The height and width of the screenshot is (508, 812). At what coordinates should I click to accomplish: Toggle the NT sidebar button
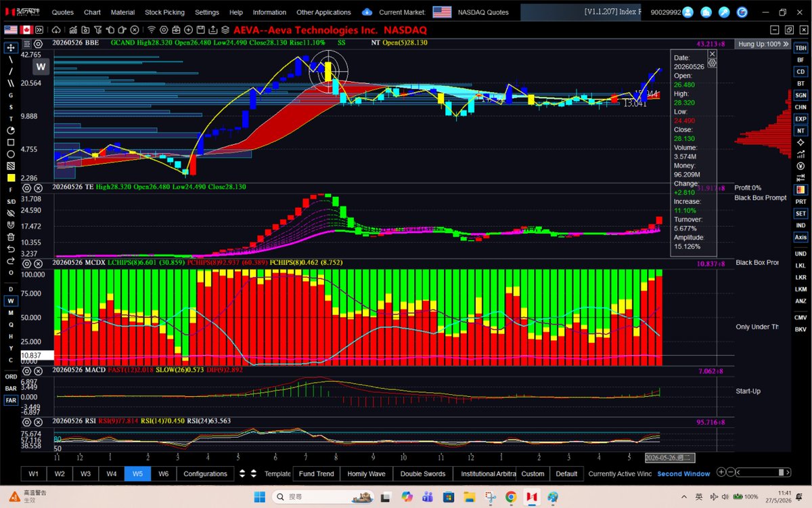point(800,130)
